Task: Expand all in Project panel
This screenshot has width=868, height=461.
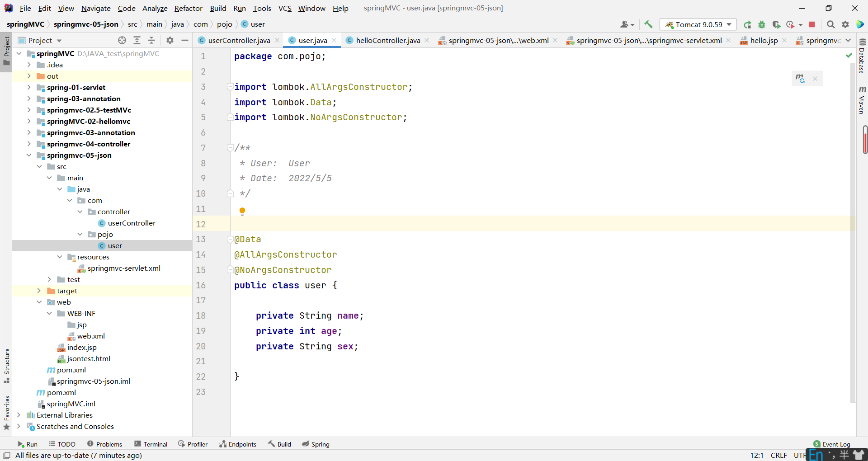Action: tap(137, 40)
